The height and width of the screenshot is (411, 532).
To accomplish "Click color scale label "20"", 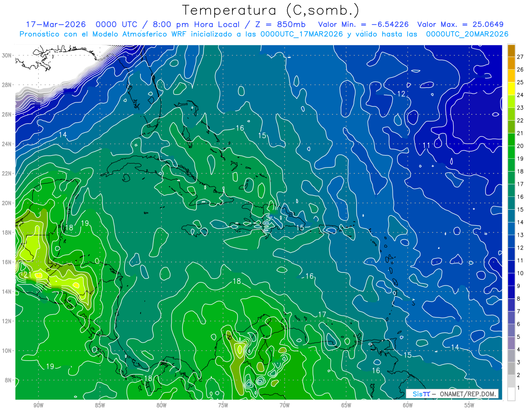I will click(x=520, y=146).
